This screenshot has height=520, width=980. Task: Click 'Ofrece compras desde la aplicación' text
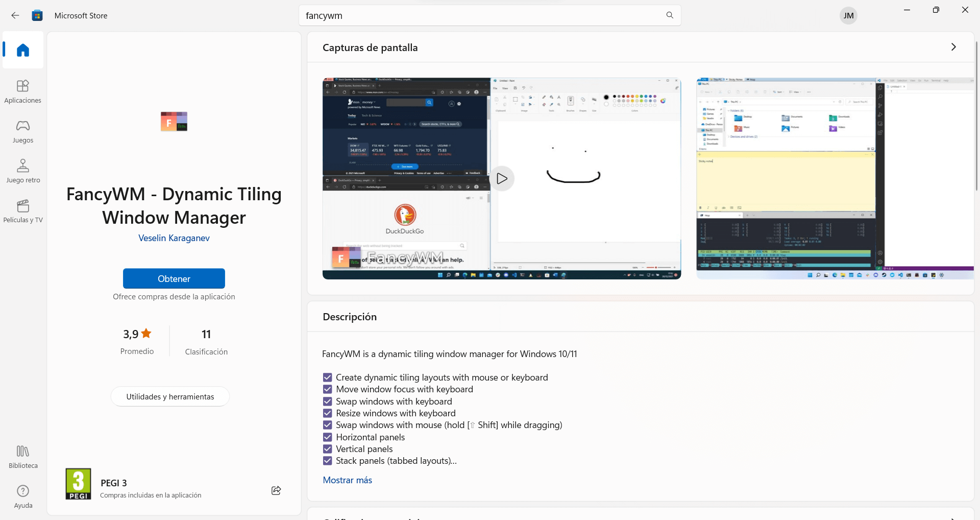tap(174, 297)
